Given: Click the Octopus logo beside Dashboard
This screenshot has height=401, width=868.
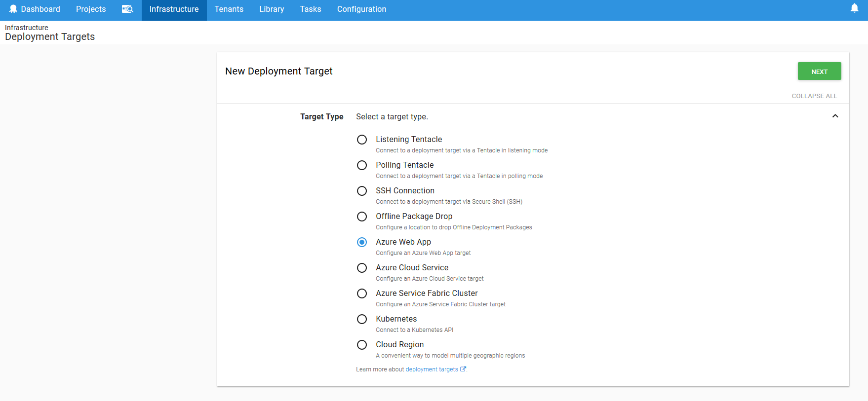Looking at the screenshot, I should pyautogui.click(x=13, y=9).
